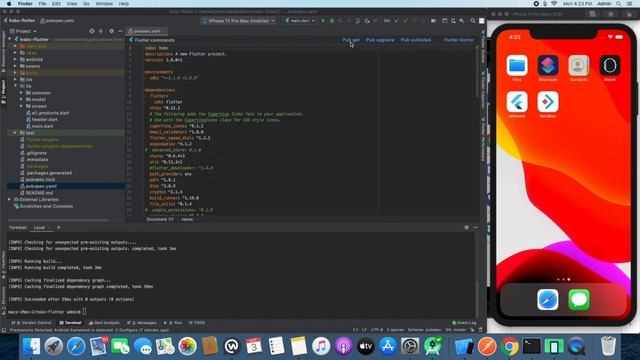This screenshot has width=640, height=360.
Task: Open App Store from the macOS Dock
Action: point(388,347)
